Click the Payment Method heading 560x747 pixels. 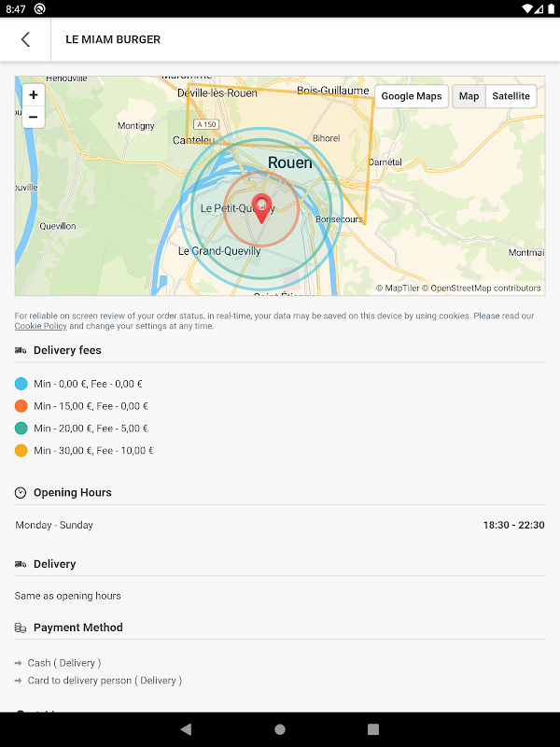click(x=78, y=627)
